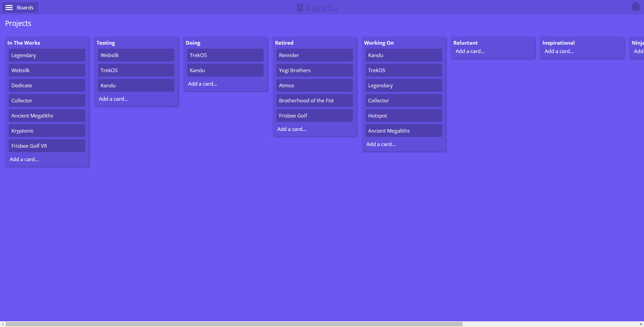
Task: Click the Boards button
Action: tap(25, 7)
